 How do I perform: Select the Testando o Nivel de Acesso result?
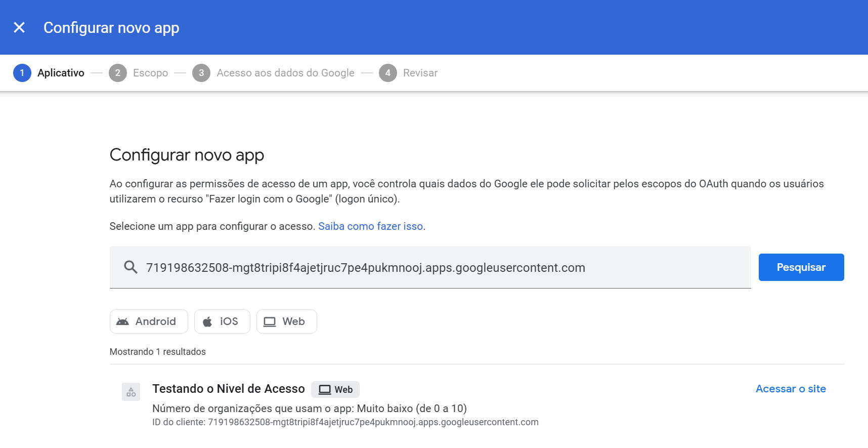click(229, 389)
